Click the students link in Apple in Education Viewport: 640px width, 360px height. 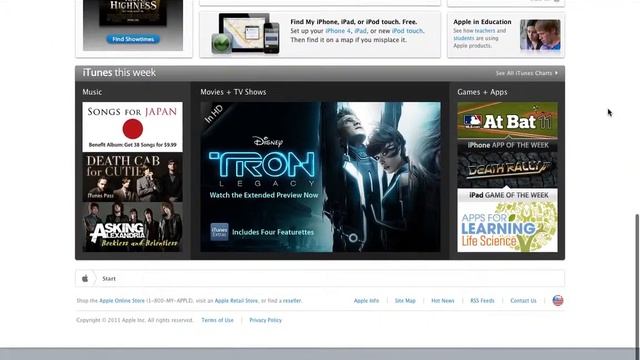[x=464, y=38]
